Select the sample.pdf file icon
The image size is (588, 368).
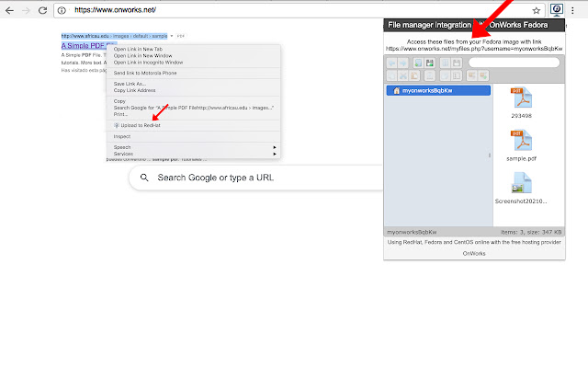click(521, 140)
